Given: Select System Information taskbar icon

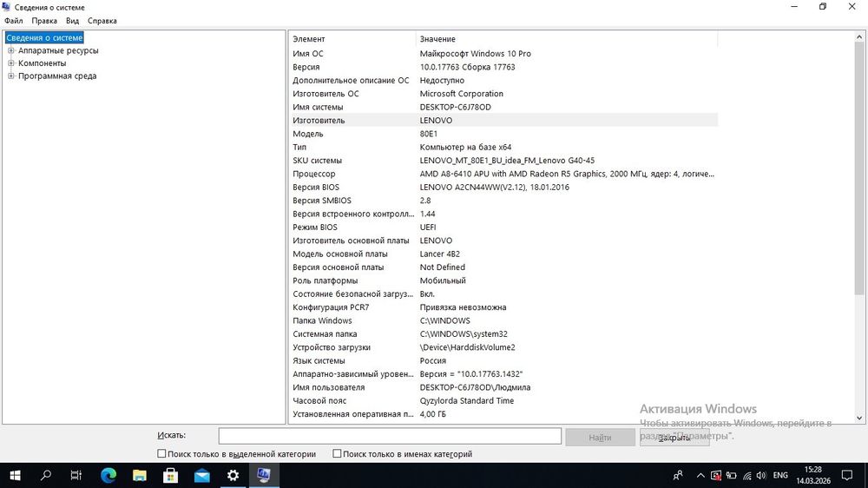Looking at the screenshot, I should pos(264,475).
